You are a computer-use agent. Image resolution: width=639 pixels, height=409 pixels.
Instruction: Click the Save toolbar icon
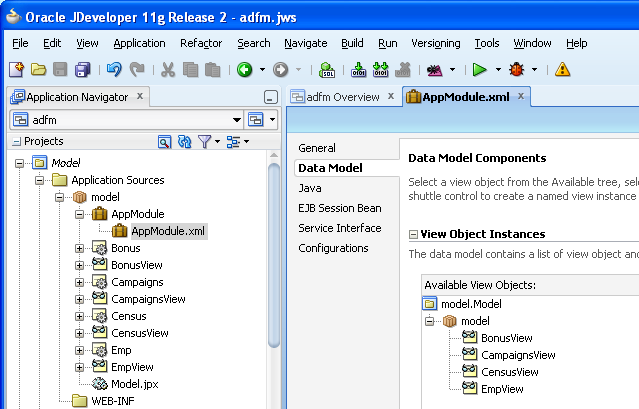pos(60,70)
